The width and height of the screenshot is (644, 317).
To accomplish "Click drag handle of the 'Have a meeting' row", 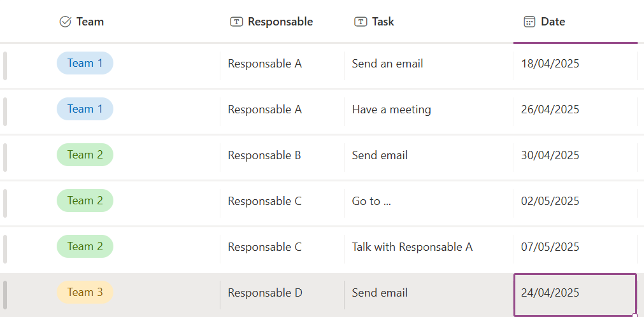I will [5, 111].
